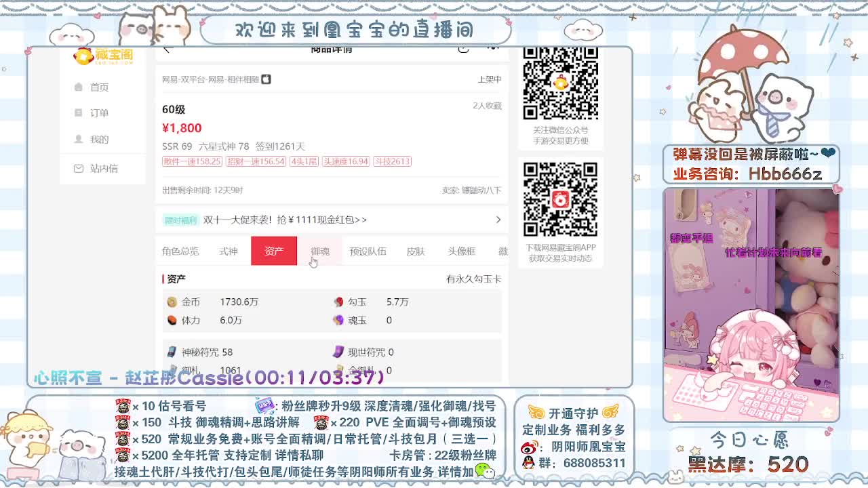This screenshot has height=488, width=868.
Task: Click the 4头1尾 tag
Action: tap(304, 161)
